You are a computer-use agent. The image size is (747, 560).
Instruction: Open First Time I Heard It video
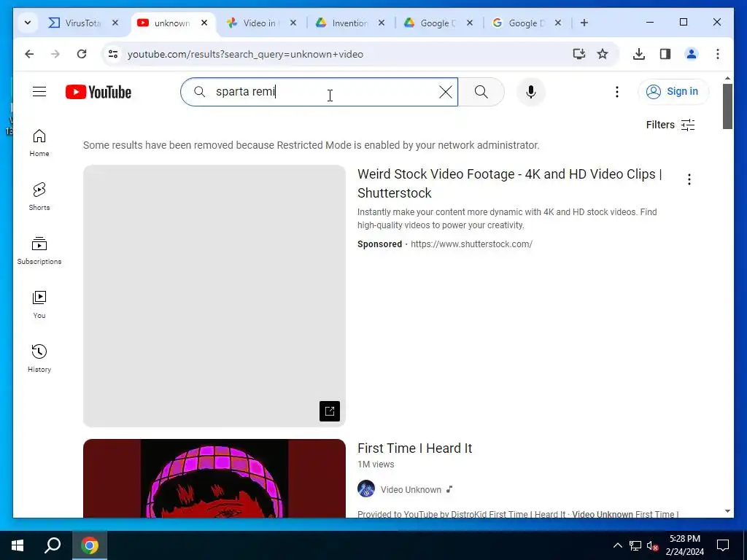coord(414,448)
